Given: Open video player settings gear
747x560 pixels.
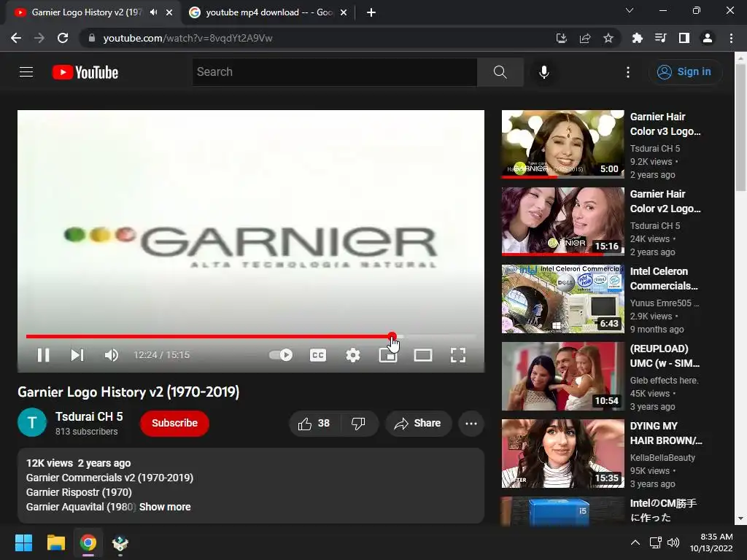Looking at the screenshot, I should 353,355.
